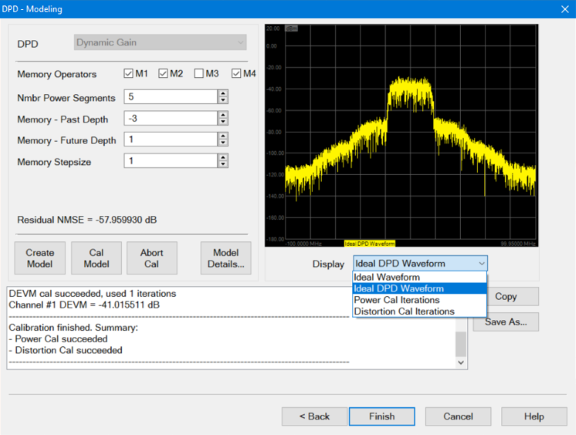
Task: Finish the DPD modeling wizard
Action: pos(382,416)
